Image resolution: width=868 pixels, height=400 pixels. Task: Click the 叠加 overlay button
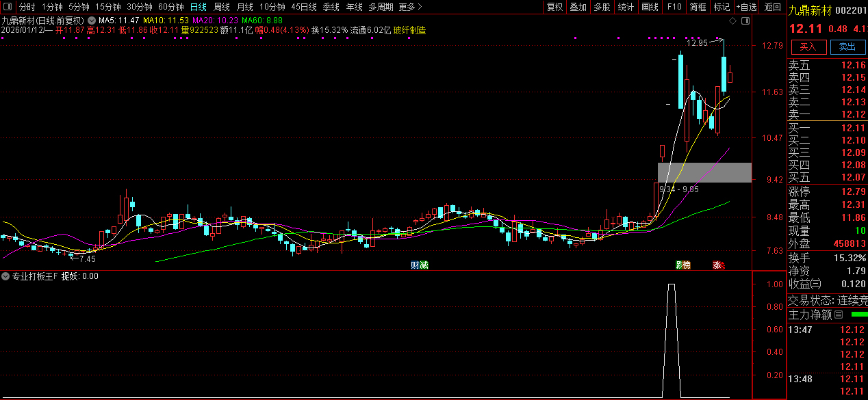[578, 7]
